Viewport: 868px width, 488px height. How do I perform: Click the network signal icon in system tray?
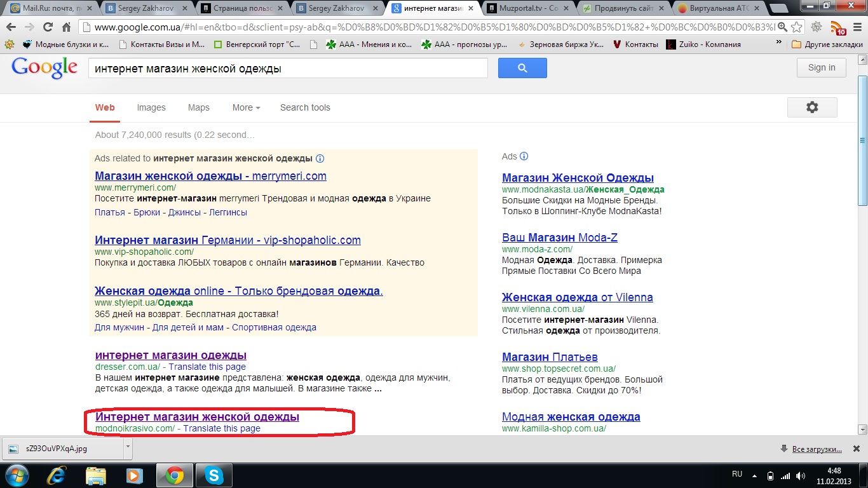click(x=785, y=475)
